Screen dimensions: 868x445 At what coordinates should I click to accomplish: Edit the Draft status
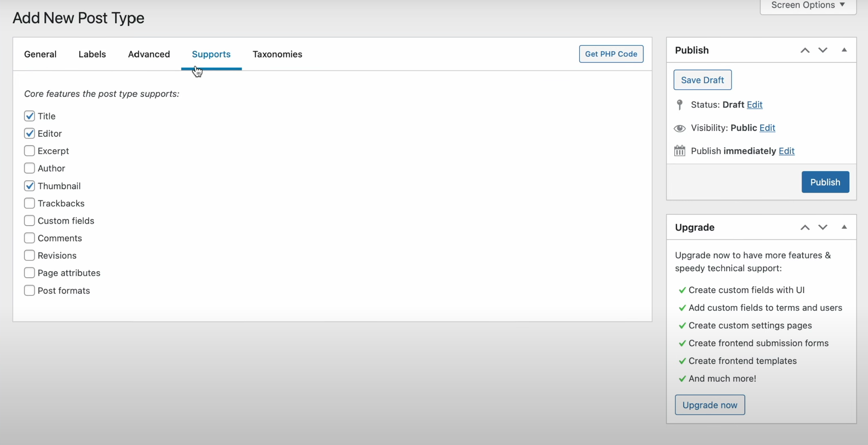tap(754, 105)
